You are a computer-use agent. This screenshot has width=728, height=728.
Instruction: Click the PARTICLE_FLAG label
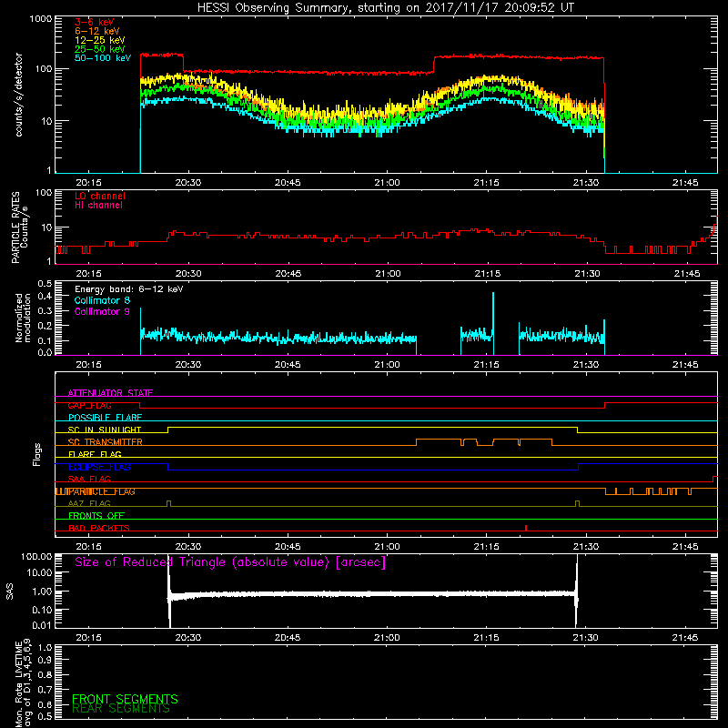pos(102,491)
